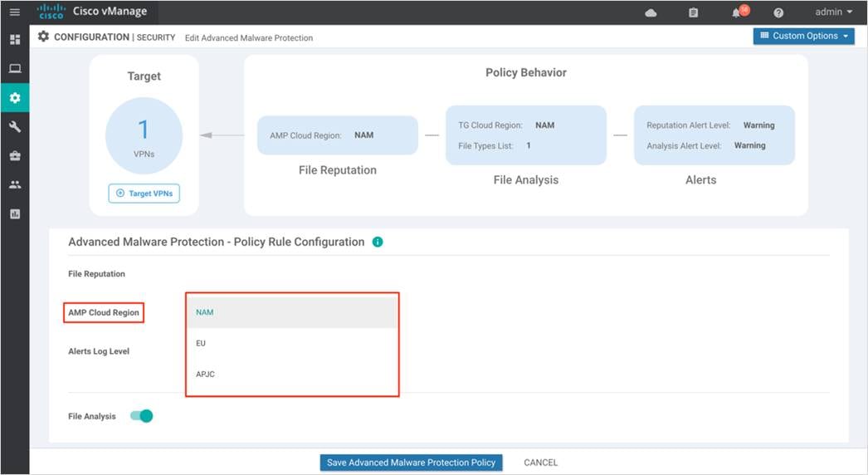Click the File Analysis TG Cloud Region card
This screenshot has height=475, width=868.
click(526, 135)
